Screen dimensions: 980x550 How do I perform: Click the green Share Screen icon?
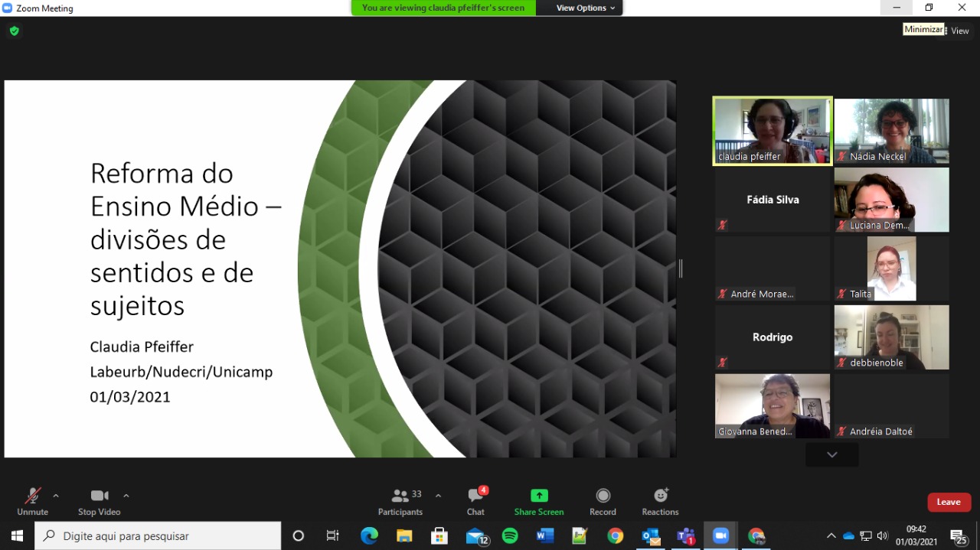point(539,496)
